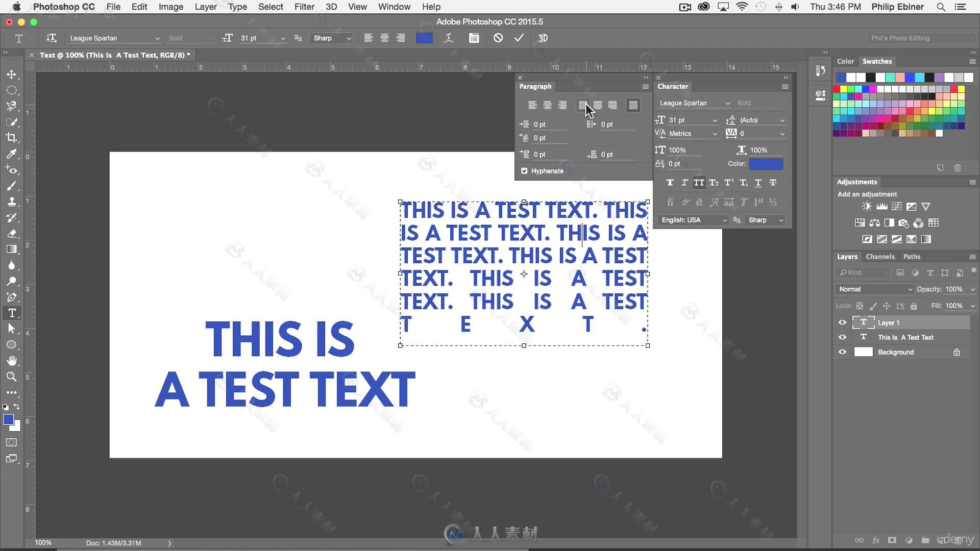Image resolution: width=980 pixels, height=551 pixels.
Task: Open the Filter menu
Action: [304, 7]
